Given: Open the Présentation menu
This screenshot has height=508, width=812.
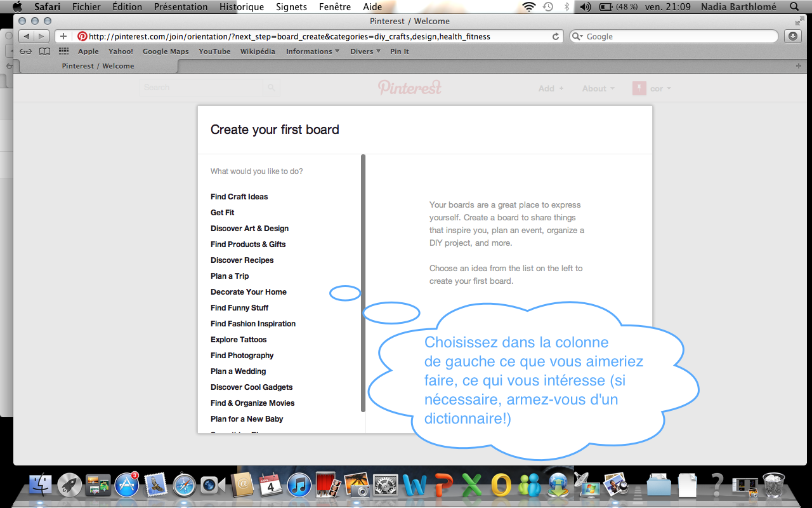Looking at the screenshot, I should pos(181,7).
